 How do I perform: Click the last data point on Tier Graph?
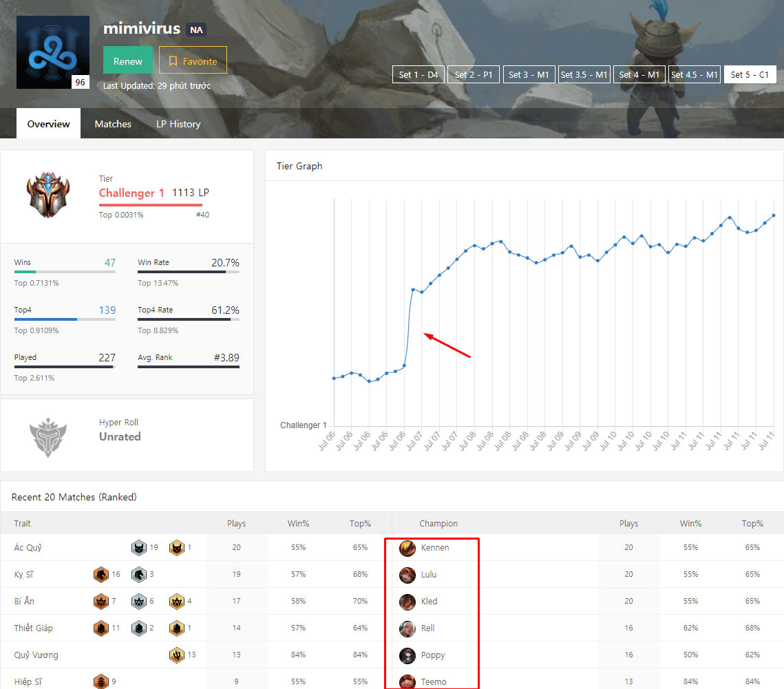coord(774,215)
